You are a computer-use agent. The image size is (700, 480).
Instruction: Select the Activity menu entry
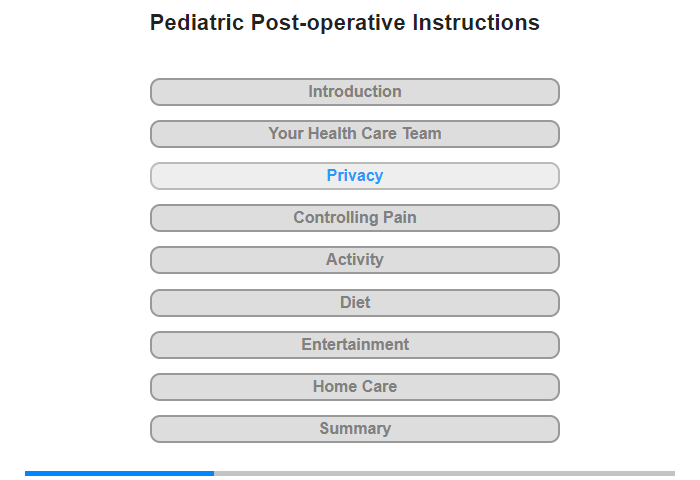[354, 260]
